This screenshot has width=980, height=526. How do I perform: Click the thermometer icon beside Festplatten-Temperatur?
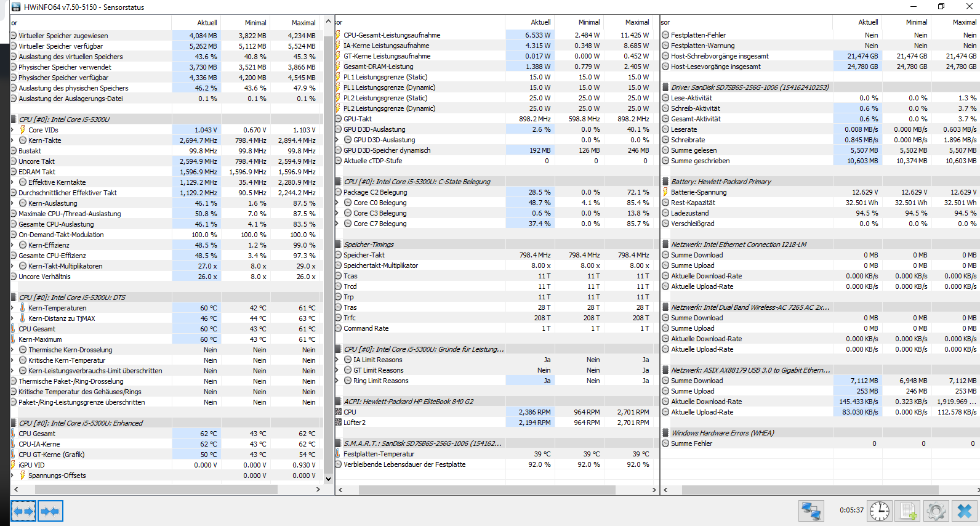(x=338, y=454)
